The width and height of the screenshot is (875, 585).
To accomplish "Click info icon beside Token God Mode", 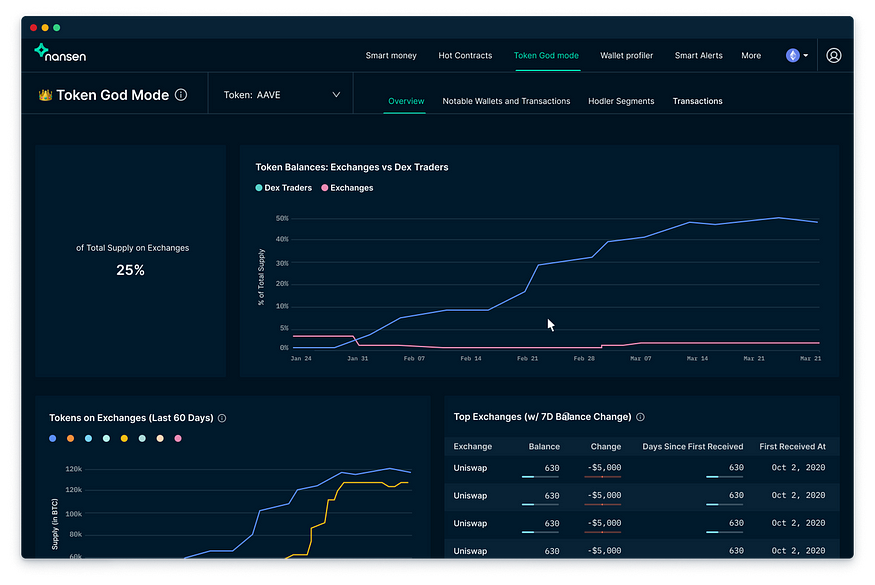I will [x=181, y=96].
